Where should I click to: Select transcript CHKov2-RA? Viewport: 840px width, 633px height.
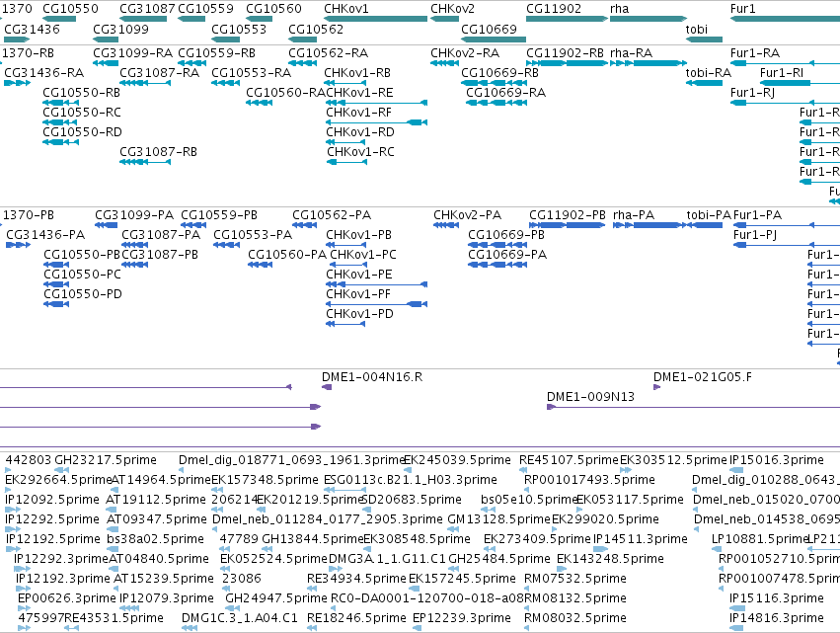tap(465, 53)
